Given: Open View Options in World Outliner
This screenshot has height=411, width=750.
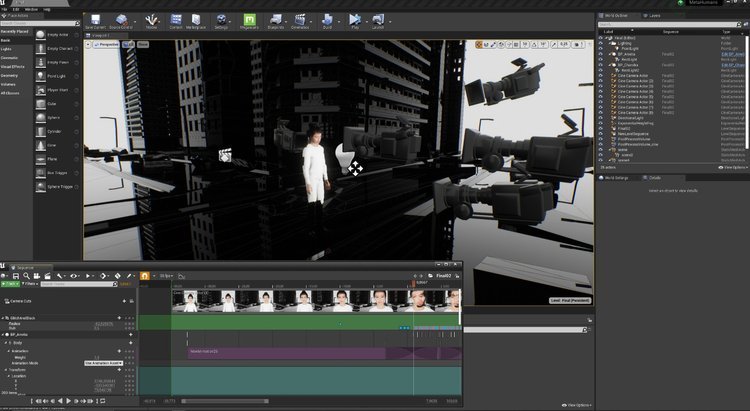Looking at the screenshot, I should pos(732,167).
